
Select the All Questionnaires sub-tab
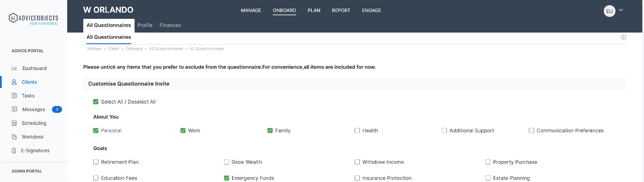(109, 37)
